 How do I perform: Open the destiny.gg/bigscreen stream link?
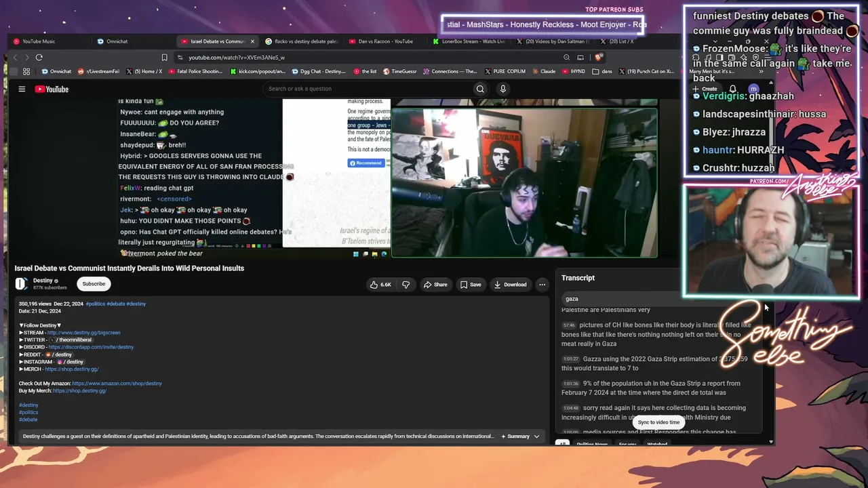[84, 333]
